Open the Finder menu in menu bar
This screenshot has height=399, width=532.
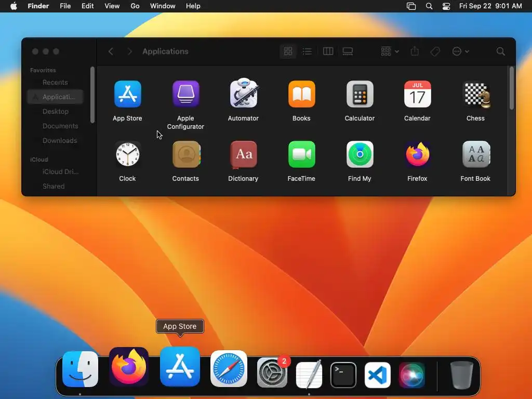tap(38, 6)
